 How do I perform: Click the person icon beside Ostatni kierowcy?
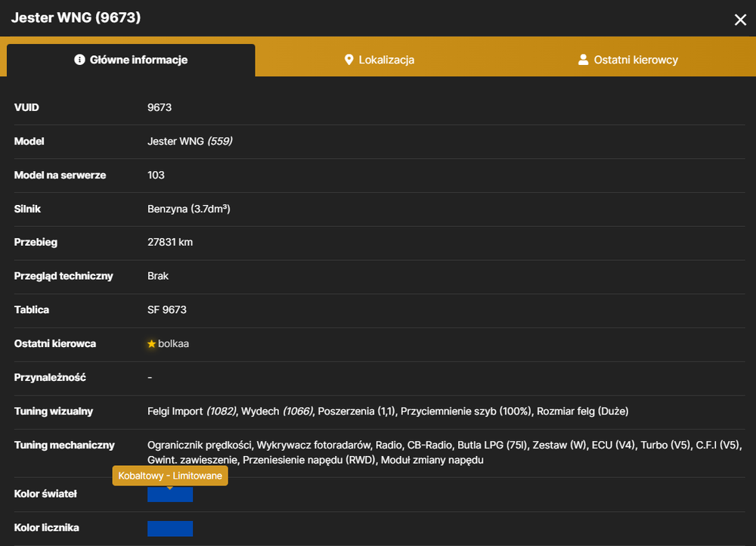click(583, 60)
